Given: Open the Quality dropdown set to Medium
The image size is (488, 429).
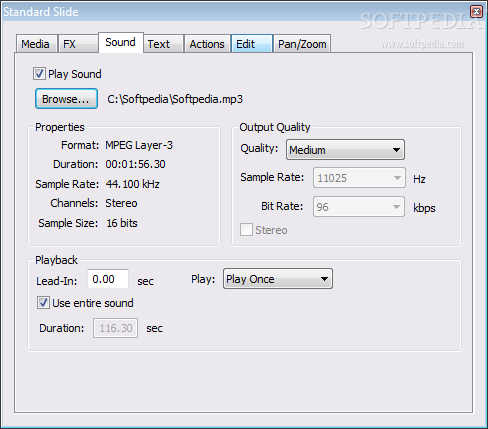Looking at the screenshot, I should [345, 150].
